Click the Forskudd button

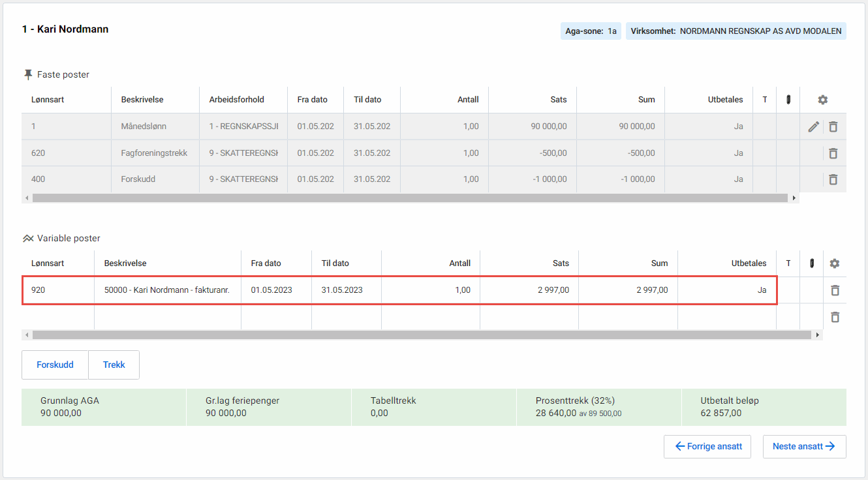pyautogui.click(x=55, y=365)
